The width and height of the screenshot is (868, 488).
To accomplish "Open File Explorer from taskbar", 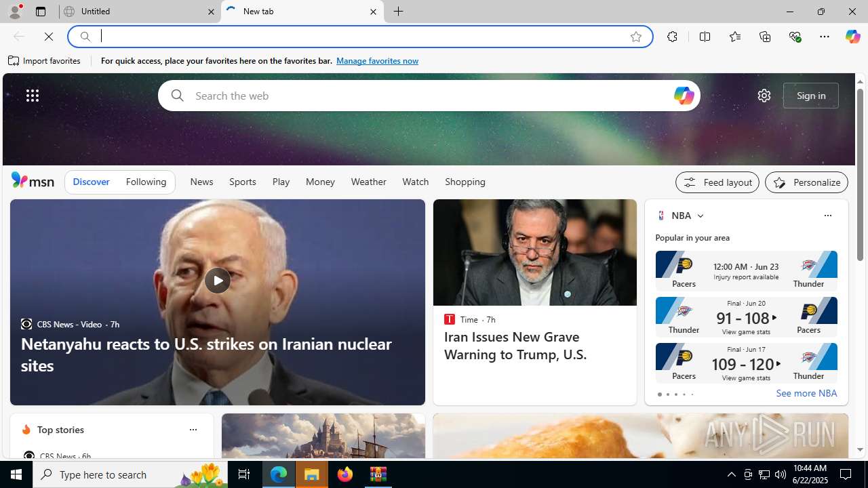I will click(x=312, y=474).
